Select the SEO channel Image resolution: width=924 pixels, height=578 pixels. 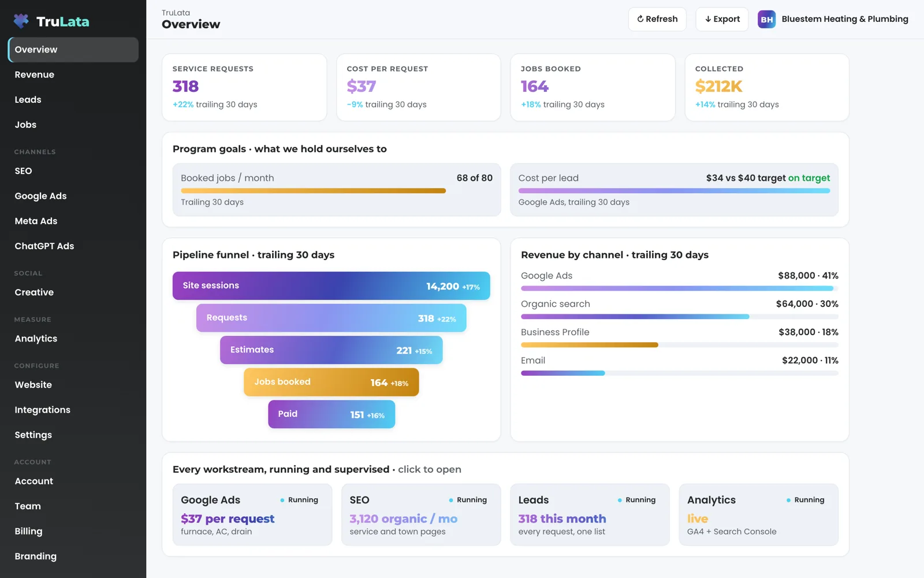click(x=73, y=171)
